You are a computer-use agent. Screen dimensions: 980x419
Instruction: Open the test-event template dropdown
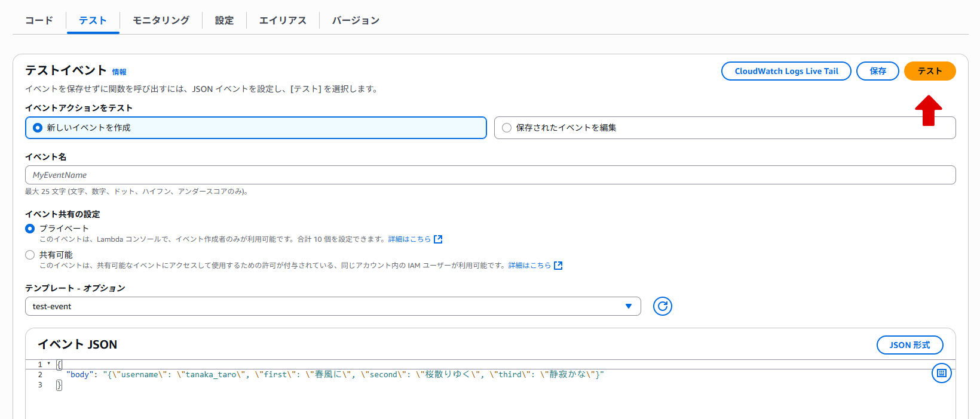pyautogui.click(x=333, y=306)
